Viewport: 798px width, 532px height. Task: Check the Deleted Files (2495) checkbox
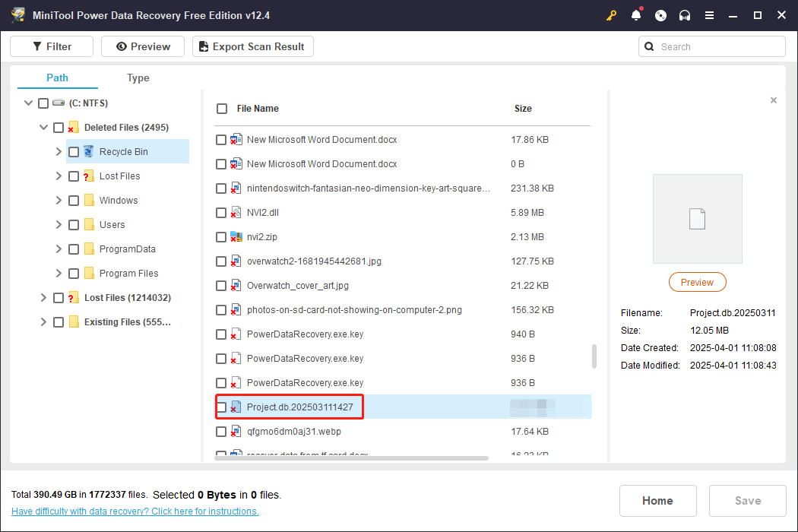click(59, 128)
